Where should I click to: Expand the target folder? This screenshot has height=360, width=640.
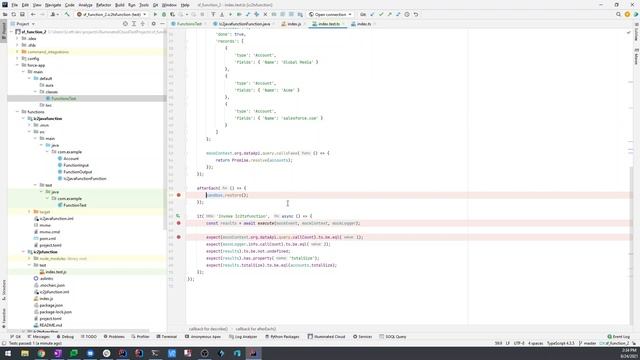[x=29, y=212]
